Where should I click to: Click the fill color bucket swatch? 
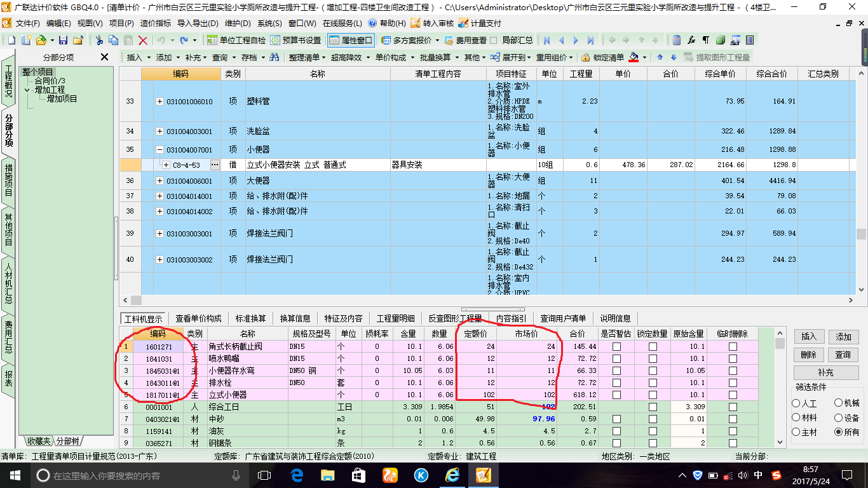(634, 57)
